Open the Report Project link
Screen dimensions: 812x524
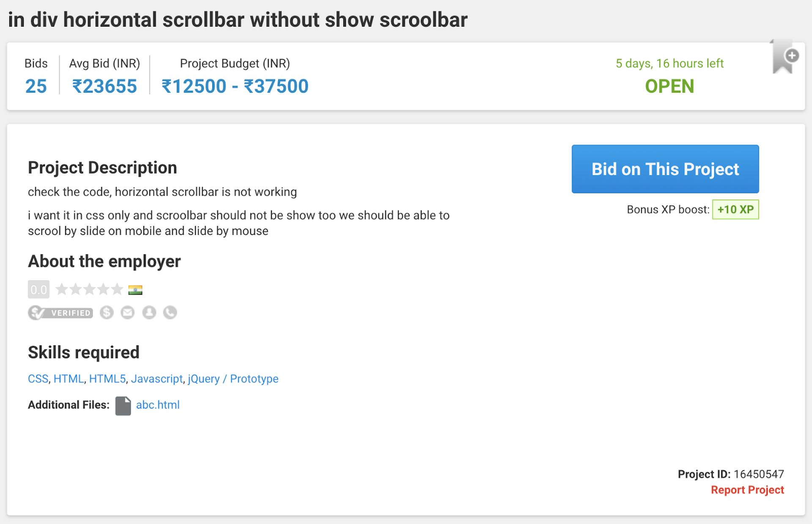pos(747,490)
